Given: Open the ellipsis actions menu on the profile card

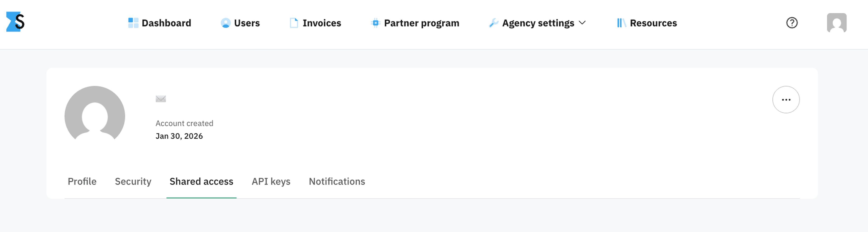Looking at the screenshot, I should click(786, 99).
